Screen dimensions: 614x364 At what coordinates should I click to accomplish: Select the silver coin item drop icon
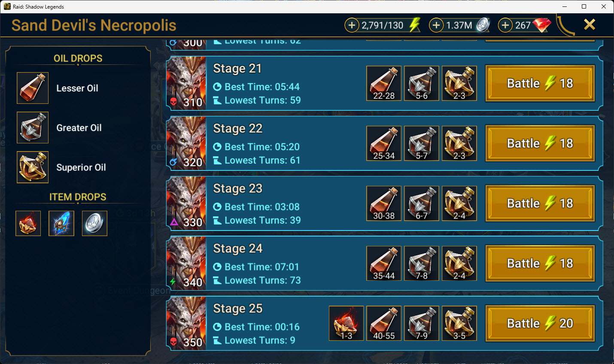[x=94, y=223]
